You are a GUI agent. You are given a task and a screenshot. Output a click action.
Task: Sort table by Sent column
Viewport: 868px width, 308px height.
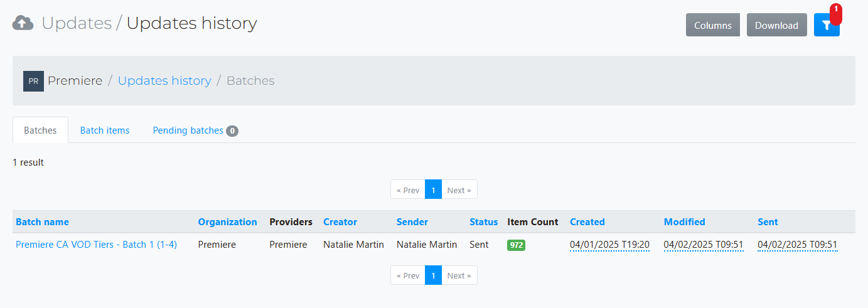tap(768, 222)
